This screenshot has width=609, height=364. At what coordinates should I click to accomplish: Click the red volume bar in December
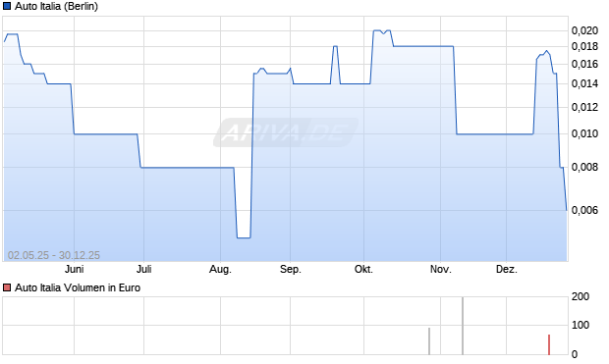pyautogui.click(x=549, y=344)
